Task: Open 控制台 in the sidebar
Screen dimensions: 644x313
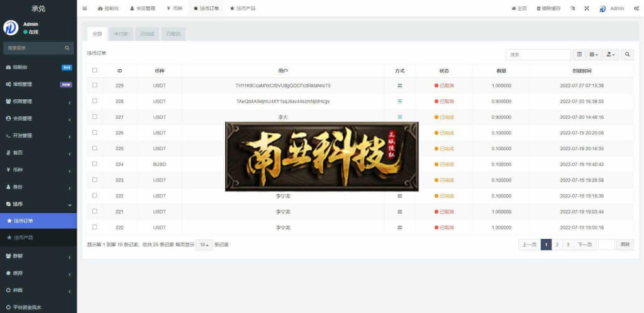Action: 38,67
